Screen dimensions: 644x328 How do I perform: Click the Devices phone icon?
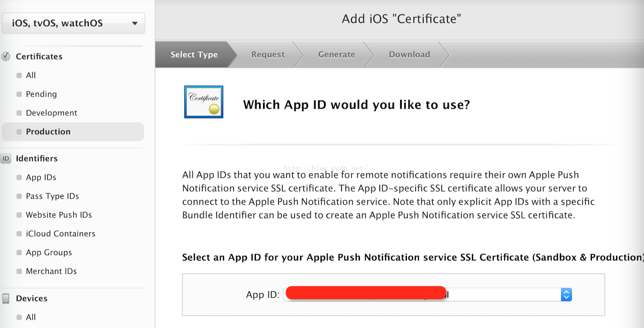click(6, 298)
